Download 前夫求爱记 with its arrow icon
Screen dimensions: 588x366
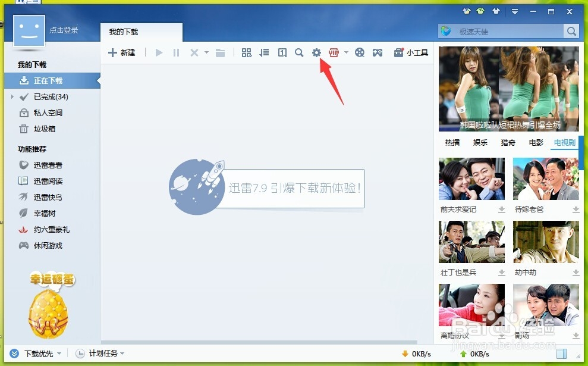(501, 210)
